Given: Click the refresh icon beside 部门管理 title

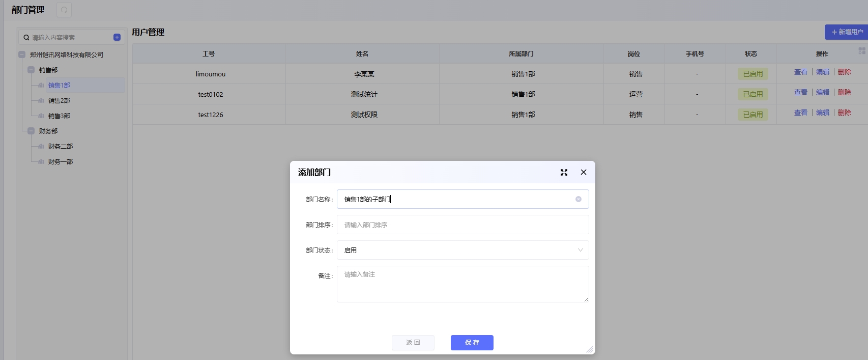Looking at the screenshot, I should tap(64, 10).
